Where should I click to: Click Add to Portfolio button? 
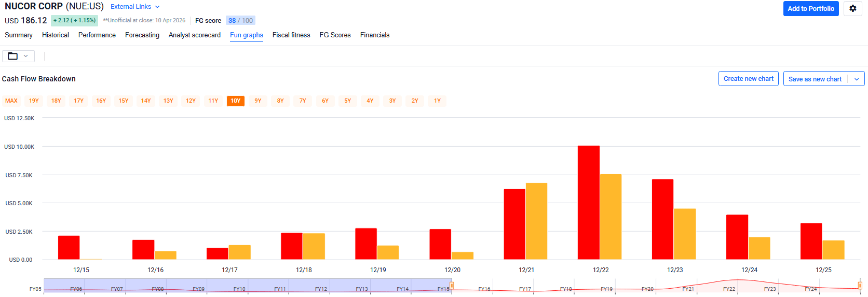[810, 8]
